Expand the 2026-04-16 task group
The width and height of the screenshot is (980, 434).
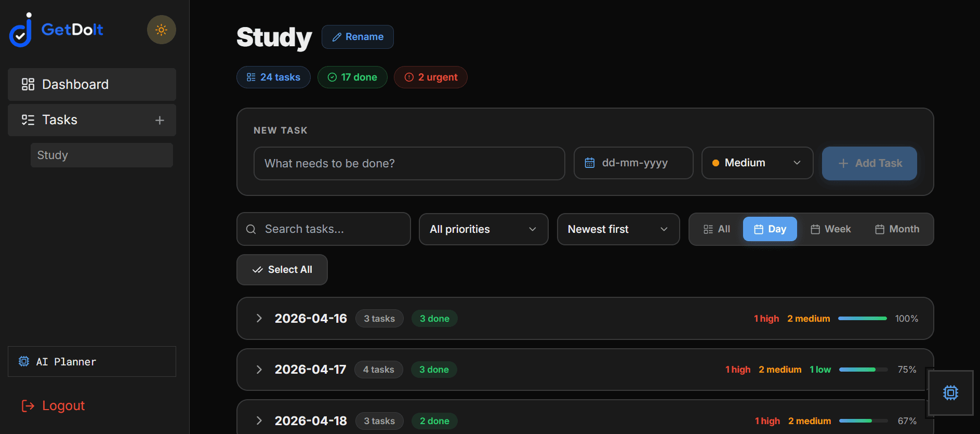[259, 318]
